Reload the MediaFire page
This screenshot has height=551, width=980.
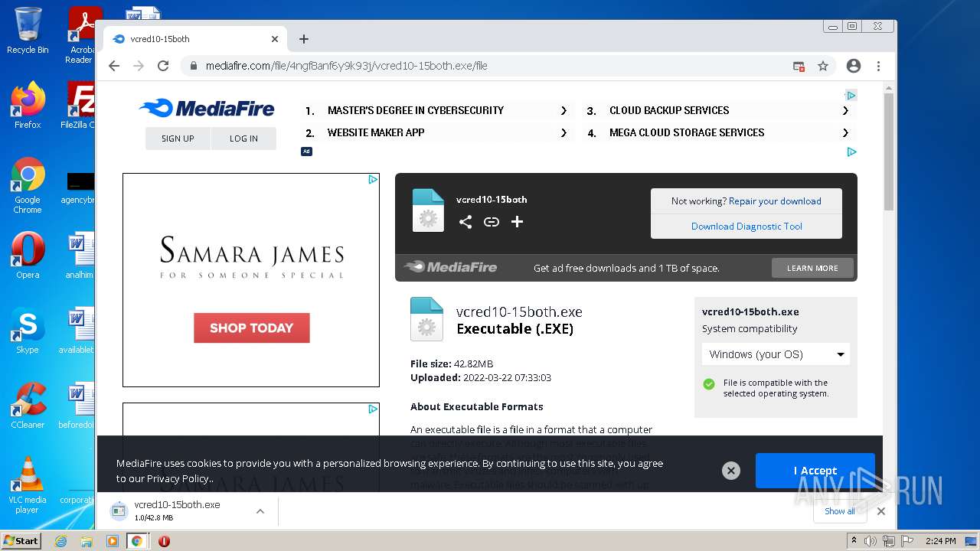pos(163,66)
